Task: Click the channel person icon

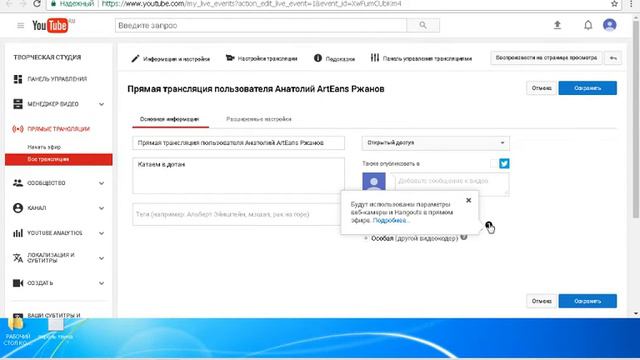Action: coord(18,208)
